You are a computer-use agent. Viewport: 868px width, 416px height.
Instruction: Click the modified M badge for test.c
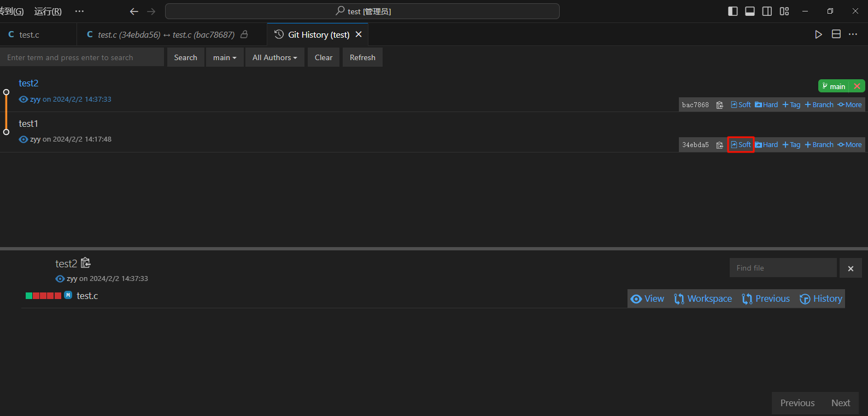point(68,295)
